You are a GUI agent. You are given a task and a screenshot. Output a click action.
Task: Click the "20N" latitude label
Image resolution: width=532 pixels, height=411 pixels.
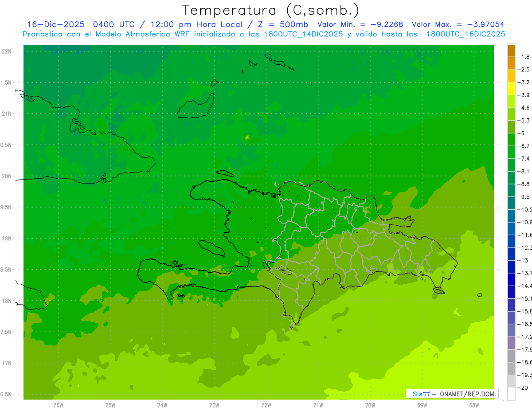tap(7, 176)
